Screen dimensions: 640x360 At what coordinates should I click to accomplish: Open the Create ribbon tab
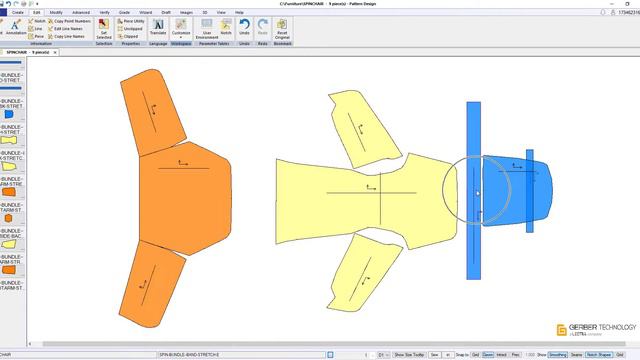[18, 13]
